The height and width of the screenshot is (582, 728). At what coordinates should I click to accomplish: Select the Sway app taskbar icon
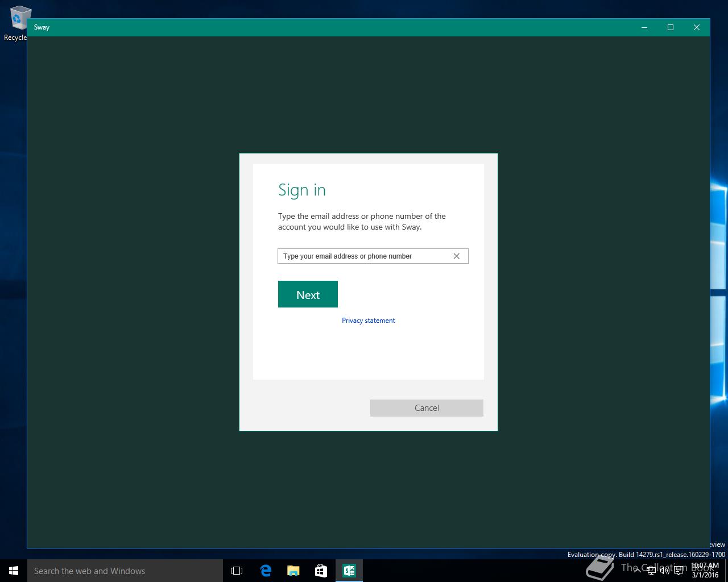tap(349, 571)
